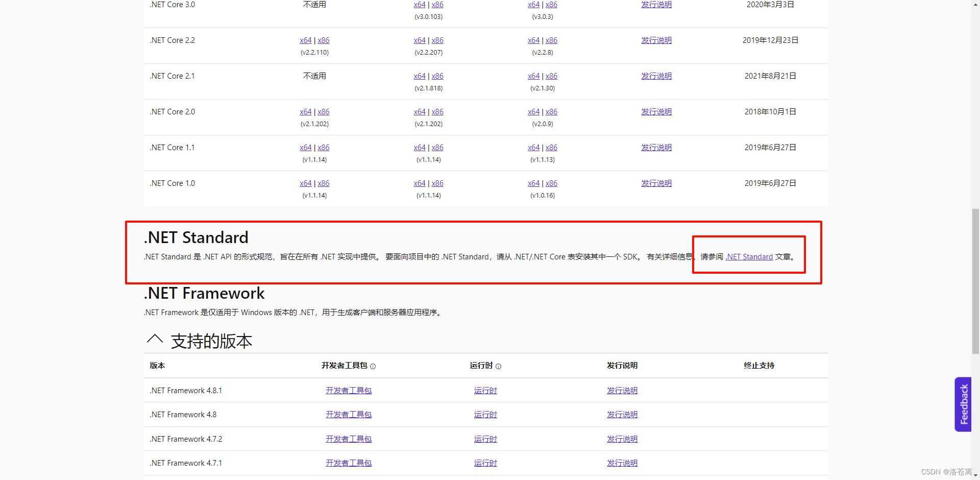Open 发行说明 for .NET Core 1.1
Image resolution: width=980 pixels, height=480 pixels.
[656, 148]
